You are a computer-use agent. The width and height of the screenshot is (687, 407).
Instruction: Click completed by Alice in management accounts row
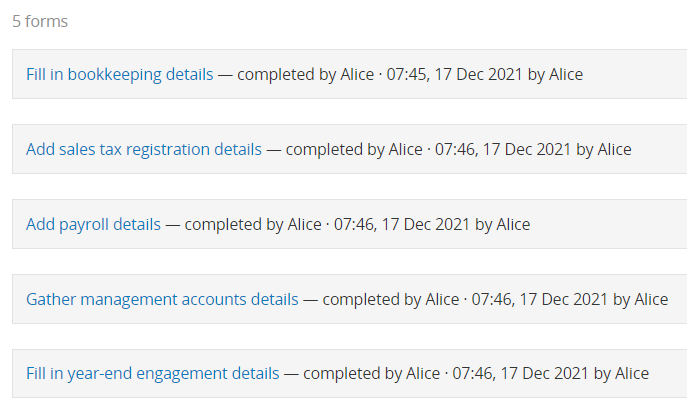pyautogui.click(x=391, y=299)
